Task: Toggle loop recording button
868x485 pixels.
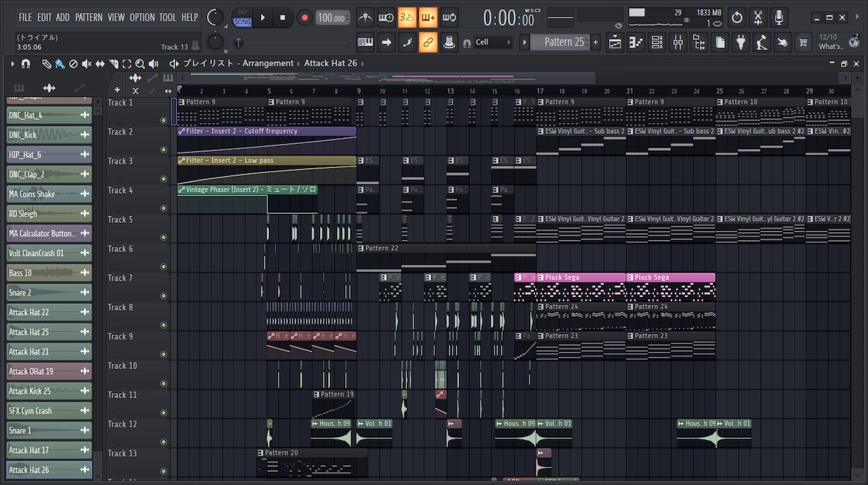Action: click(x=449, y=17)
